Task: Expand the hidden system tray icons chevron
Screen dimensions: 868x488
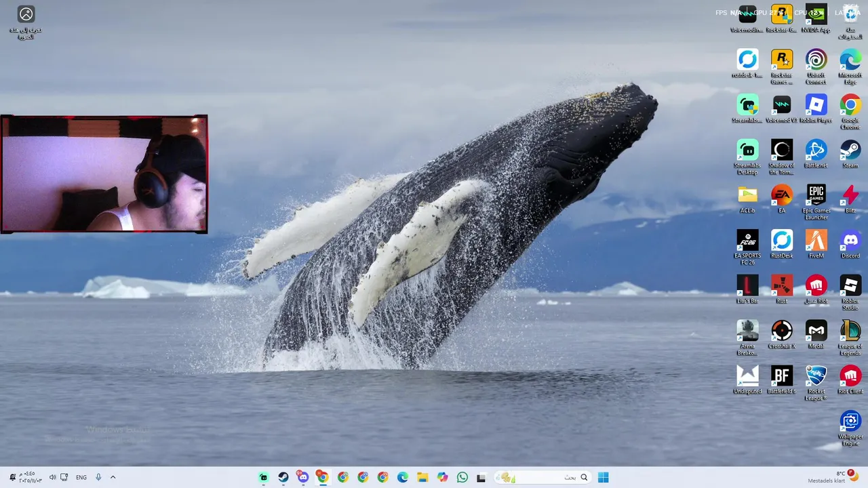Action: coord(113,477)
